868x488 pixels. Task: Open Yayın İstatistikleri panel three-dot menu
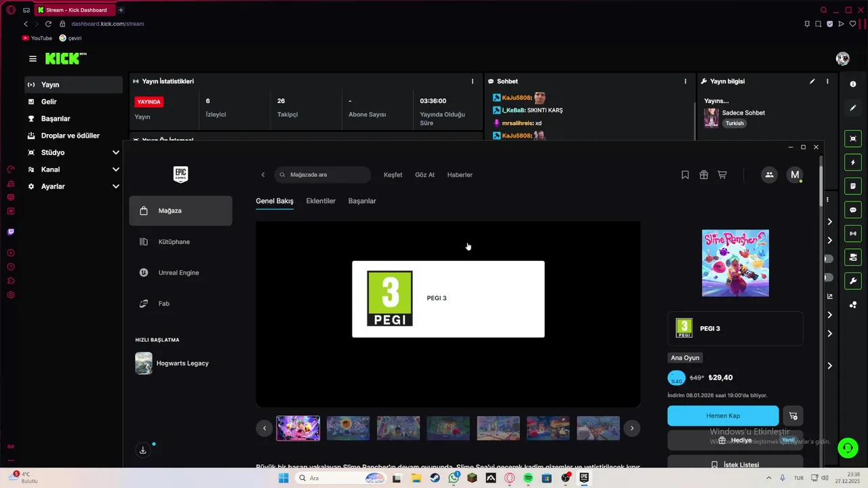473,81
